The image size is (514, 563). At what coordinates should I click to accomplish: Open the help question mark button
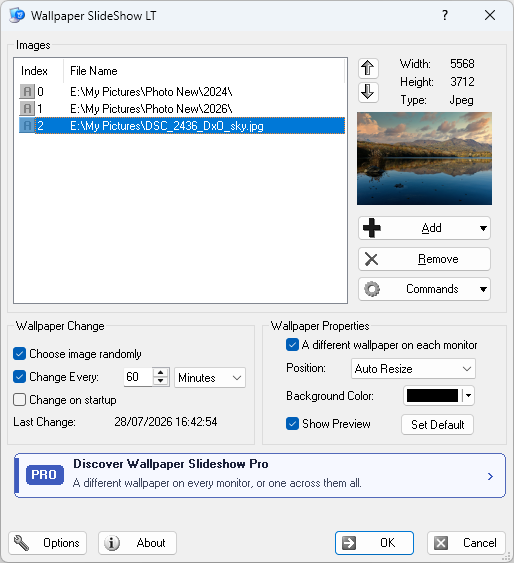[445, 15]
